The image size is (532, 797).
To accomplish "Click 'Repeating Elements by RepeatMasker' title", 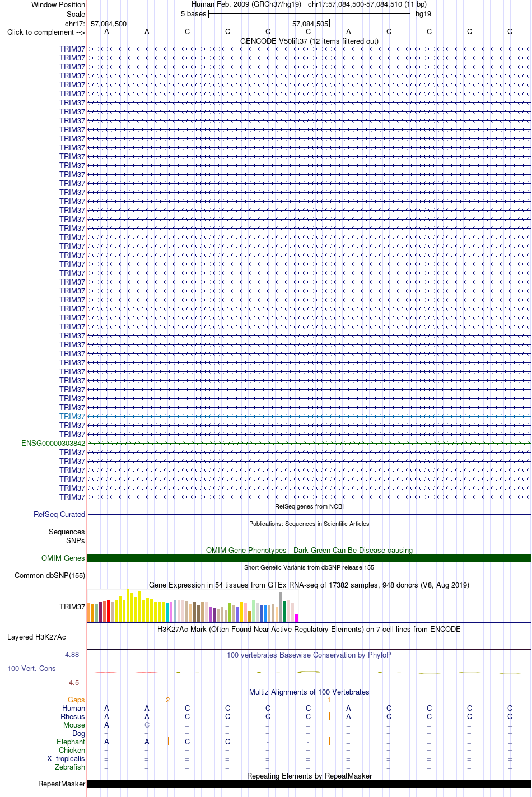I will point(309,776).
